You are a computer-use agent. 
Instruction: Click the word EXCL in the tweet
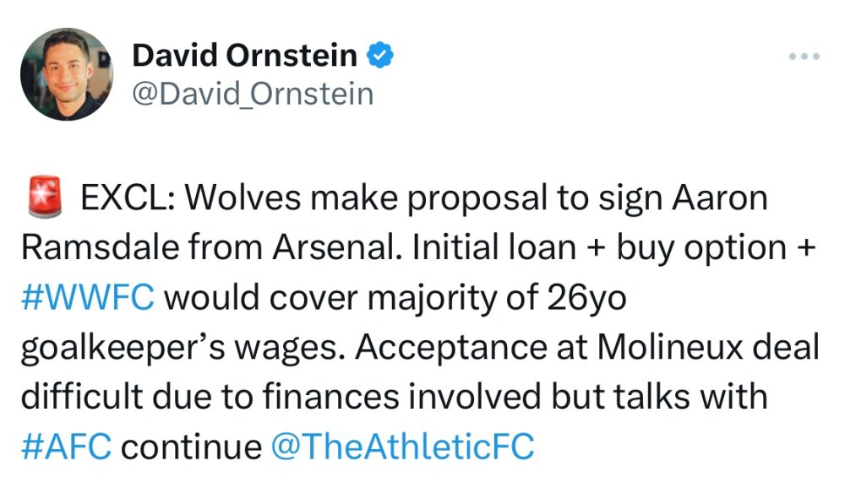point(127,199)
